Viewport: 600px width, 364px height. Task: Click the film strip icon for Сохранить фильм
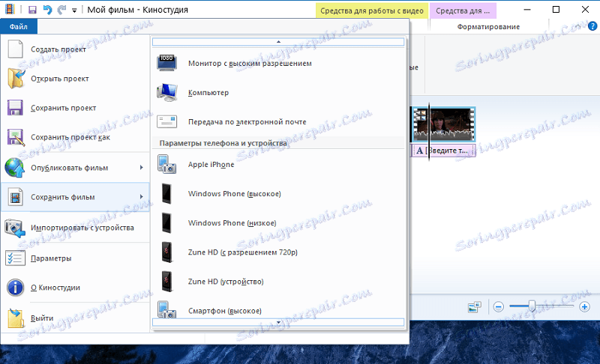[15, 197]
